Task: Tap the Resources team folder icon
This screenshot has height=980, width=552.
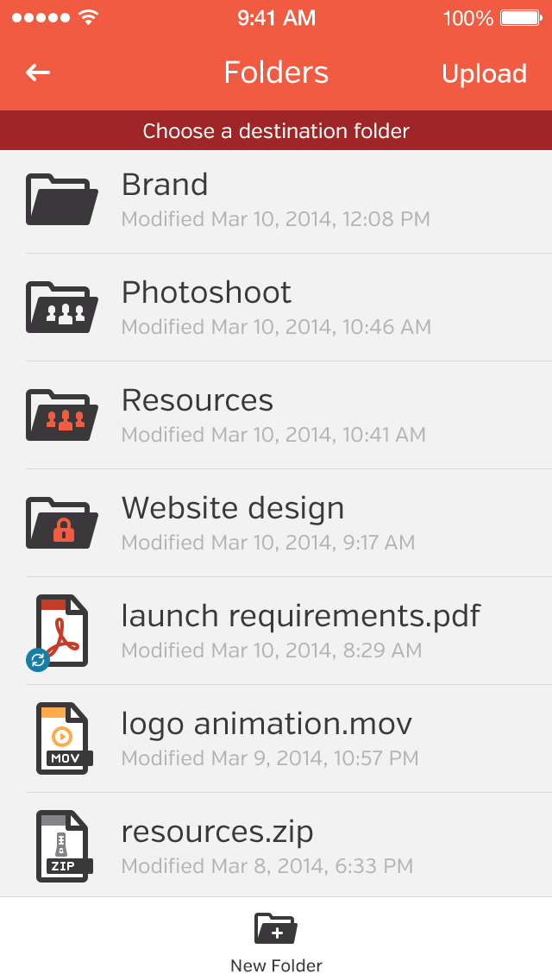Action: point(61,415)
